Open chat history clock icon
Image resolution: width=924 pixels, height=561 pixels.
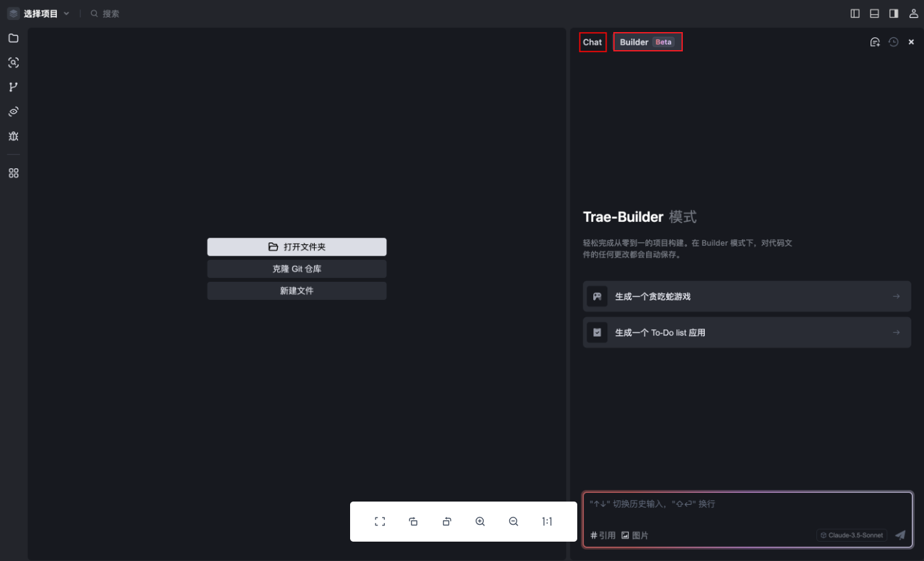893,42
